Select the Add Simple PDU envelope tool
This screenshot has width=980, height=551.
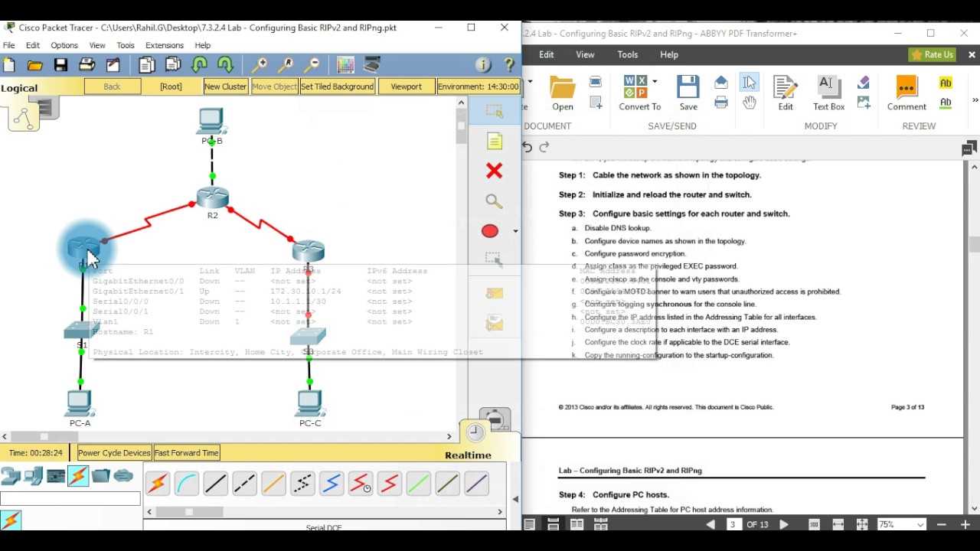(495, 293)
